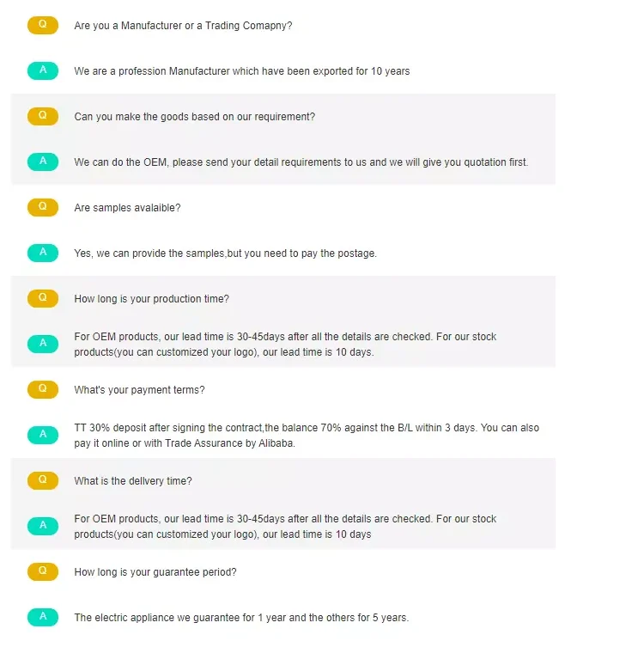
Task: Click the Q badge beside the delivery time question
Action: coord(43,480)
